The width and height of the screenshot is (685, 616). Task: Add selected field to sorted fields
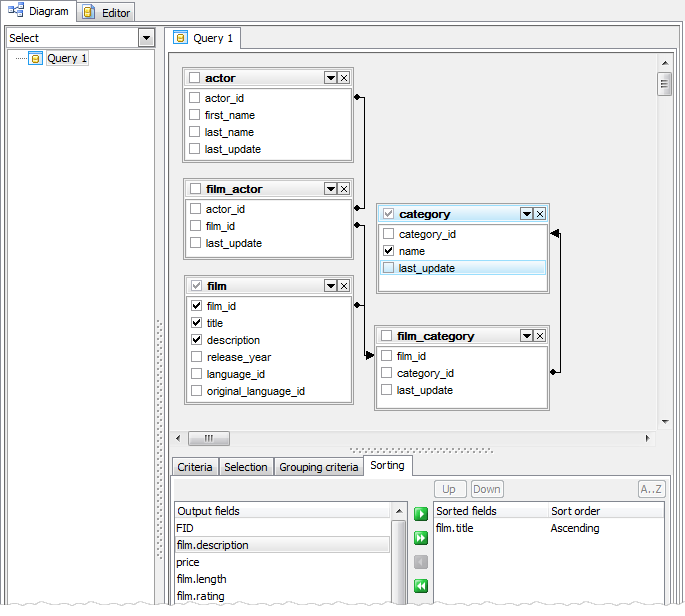click(x=421, y=514)
